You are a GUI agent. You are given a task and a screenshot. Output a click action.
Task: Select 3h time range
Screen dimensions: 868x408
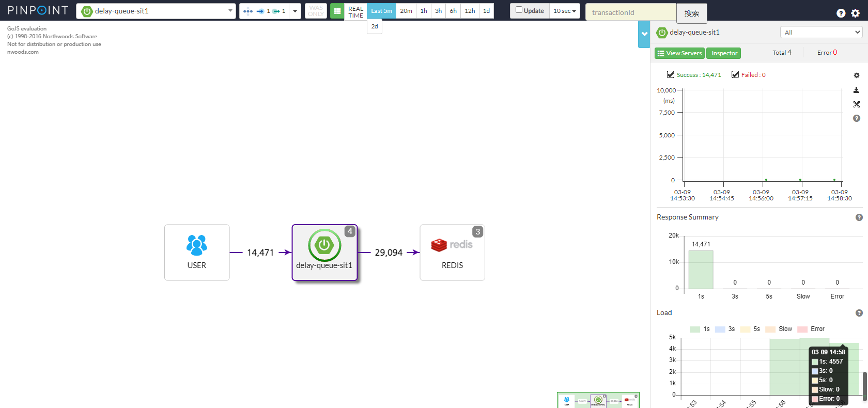point(438,11)
